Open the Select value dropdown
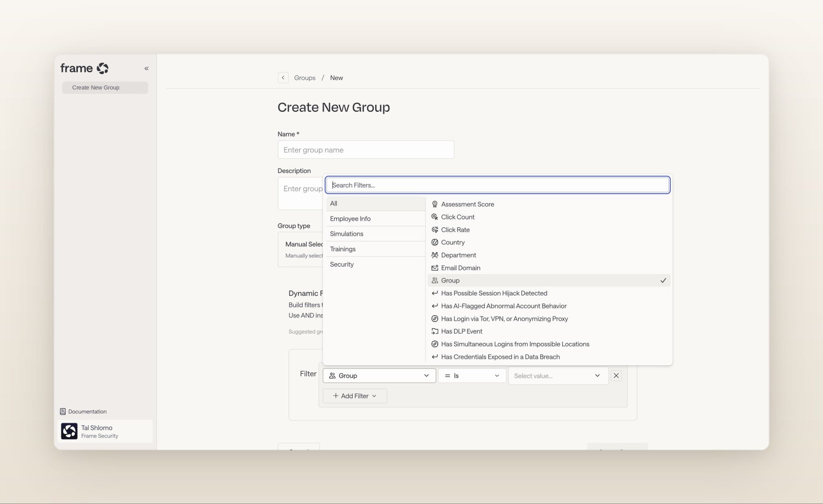Image resolution: width=823 pixels, height=504 pixels. tap(558, 375)
